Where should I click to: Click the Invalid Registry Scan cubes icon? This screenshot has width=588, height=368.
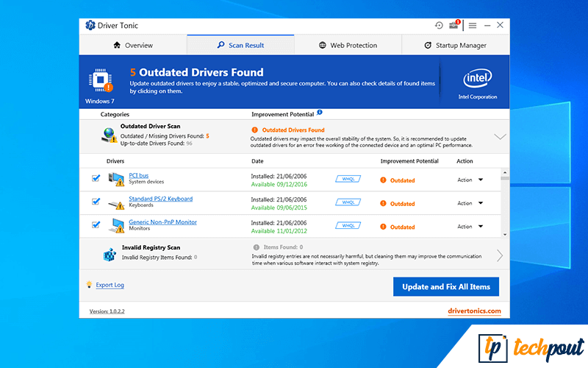point(110,254)
